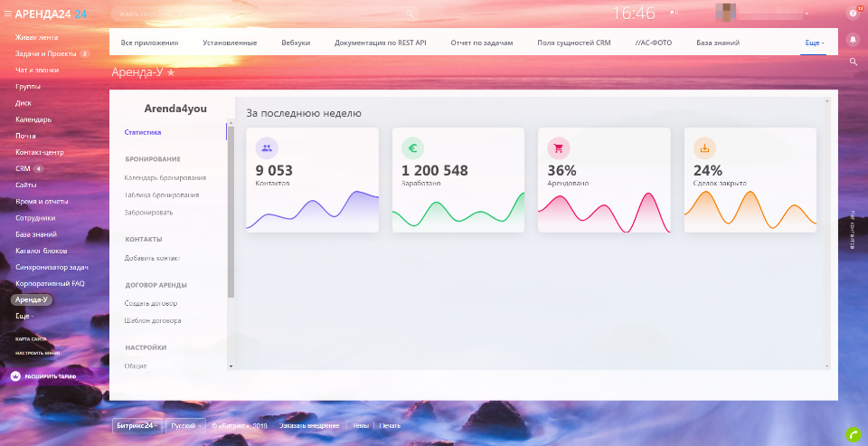Switch to Все приложения tab
Image resolution: width=868 pixels, height=446 pixels.
tap(149, 43)
